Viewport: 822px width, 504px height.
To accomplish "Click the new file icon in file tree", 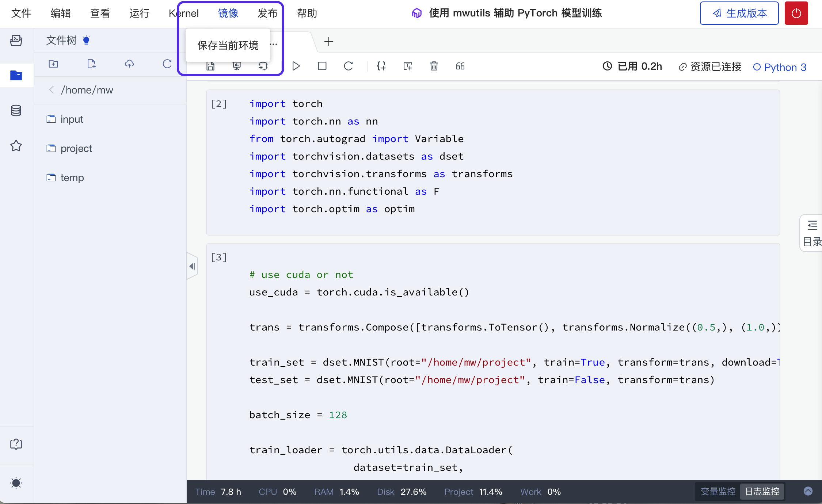I will pyautogui.click(x=91, y=64).
